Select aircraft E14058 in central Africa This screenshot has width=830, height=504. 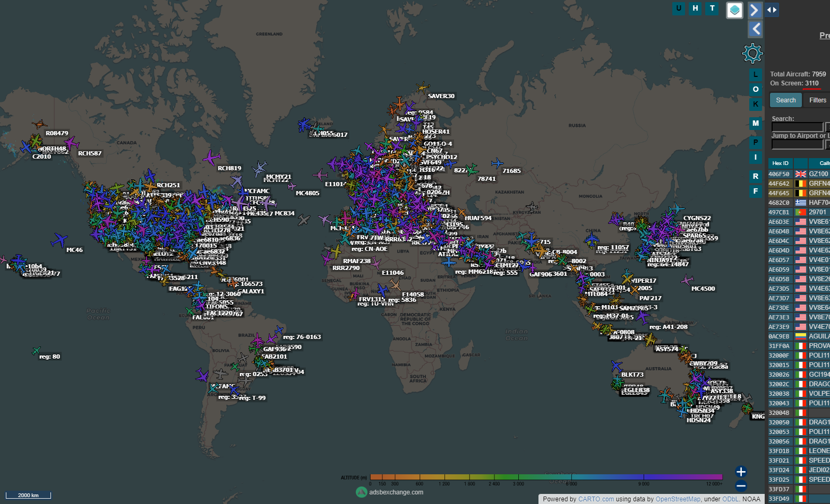point(395,285)
